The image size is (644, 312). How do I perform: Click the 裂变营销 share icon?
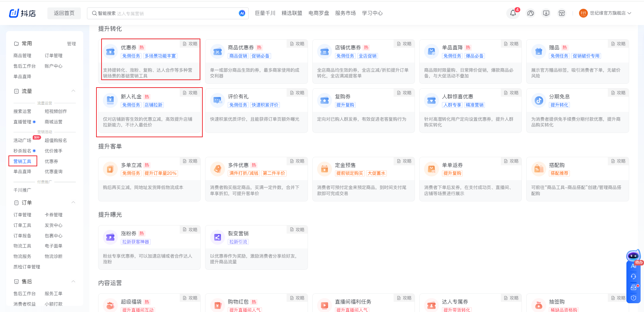(x=218, y=237)
